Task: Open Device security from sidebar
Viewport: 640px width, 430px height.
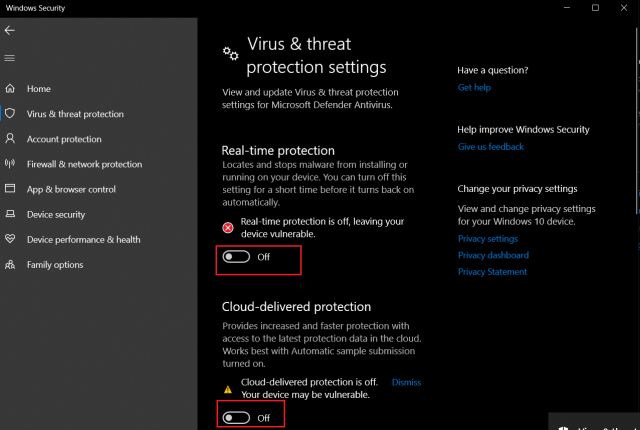Action: (56, 214)
